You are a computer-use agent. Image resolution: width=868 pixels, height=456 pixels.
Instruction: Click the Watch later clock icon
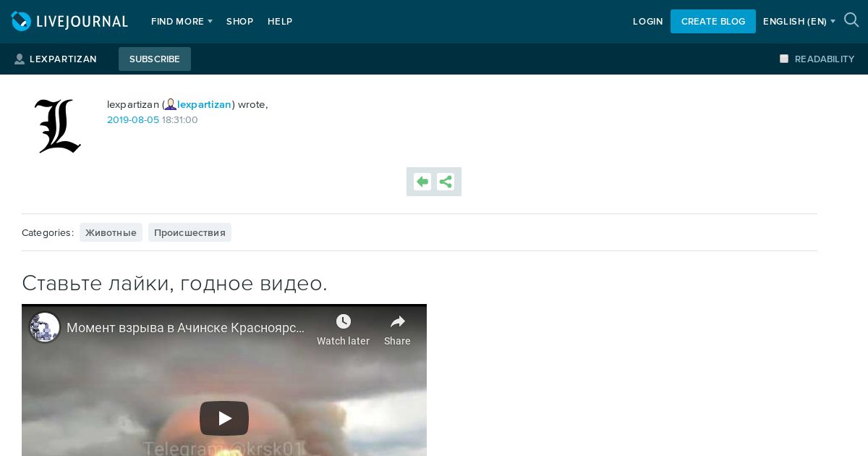click(344, 321)
